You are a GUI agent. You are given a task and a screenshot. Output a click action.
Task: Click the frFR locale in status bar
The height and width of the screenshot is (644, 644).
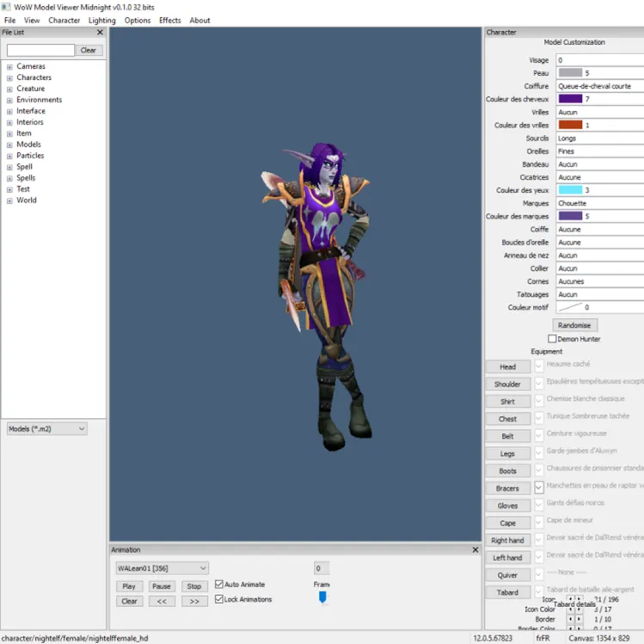point(543,638)
